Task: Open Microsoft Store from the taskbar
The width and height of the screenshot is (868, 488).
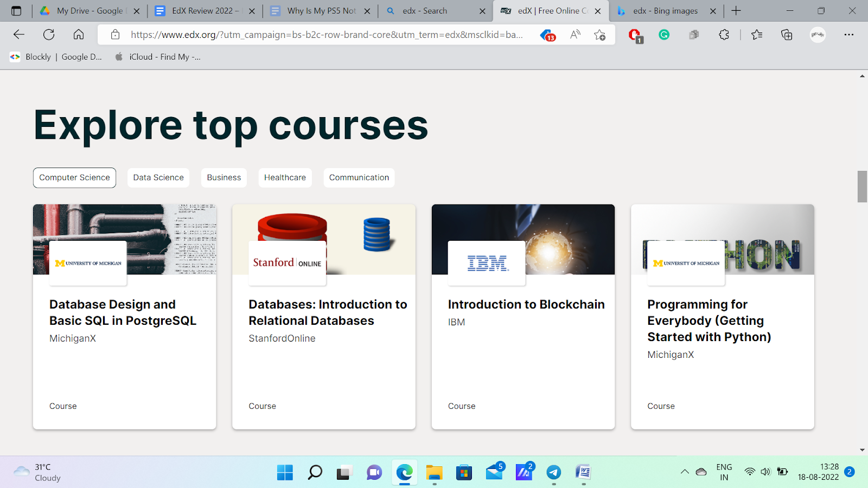Action: [464, 473]
